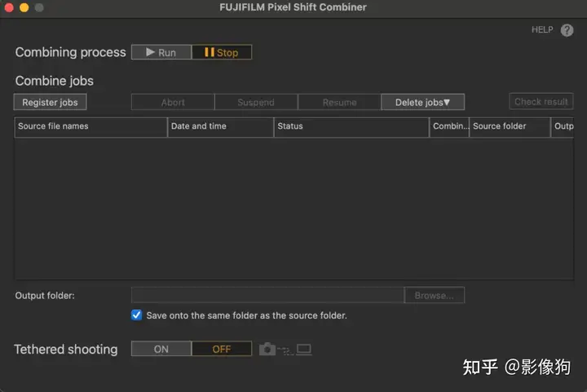The height and width of the screenshot is (392, 587).
Task: Uncheck Save onto the same folder checkbox
Action: 137,315
